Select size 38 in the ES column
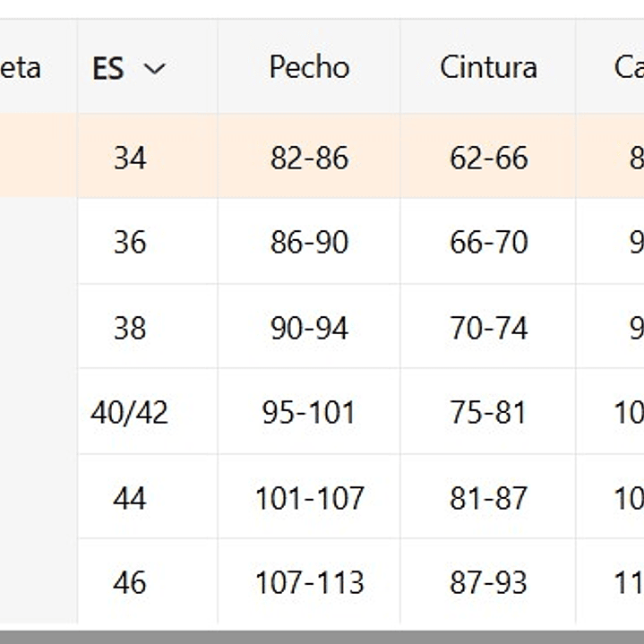This screenshot has height=644, width=644. click(130, 328)
